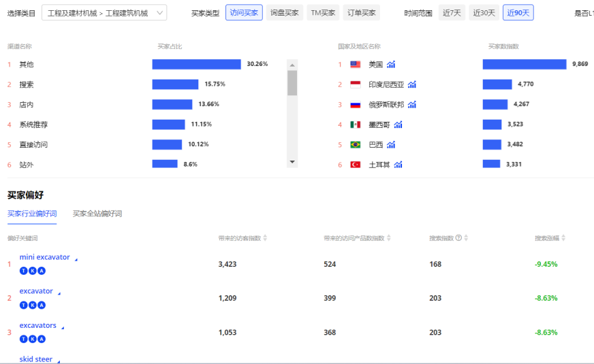Open trend chart icon for 巴西
This screenshot has height=364, width=594.
391,144
